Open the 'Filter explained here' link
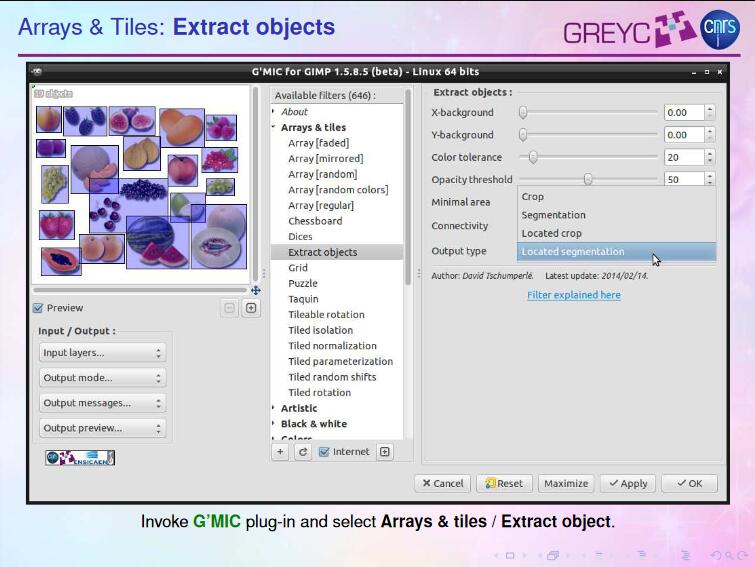 (573, 295)
